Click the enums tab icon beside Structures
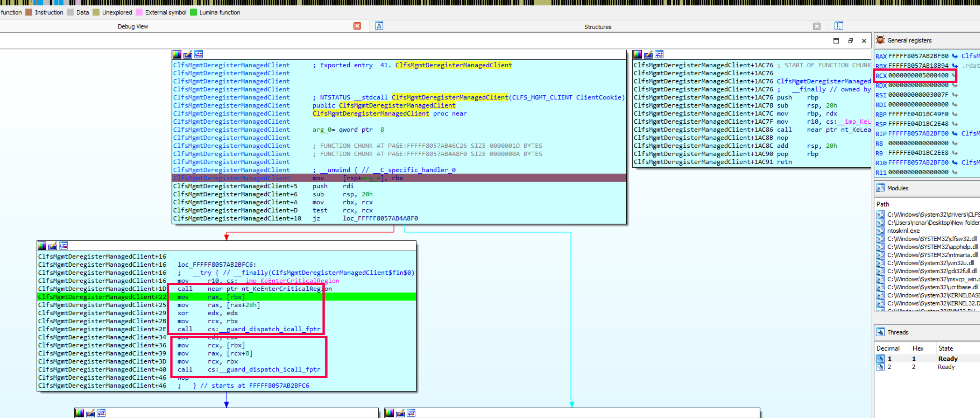The image size is (980, 418). point(839,26)
